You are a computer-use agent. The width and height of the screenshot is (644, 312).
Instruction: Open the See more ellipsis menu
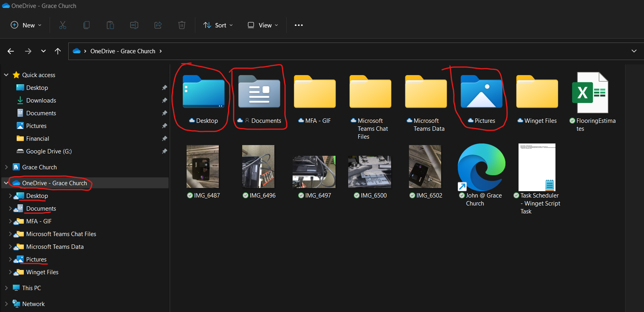(x=299, y=25)
